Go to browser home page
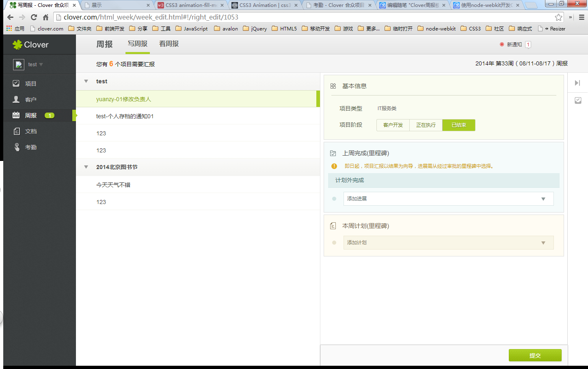Image resolution: width=588 pixels, height=369 pixels. [45, 17]
